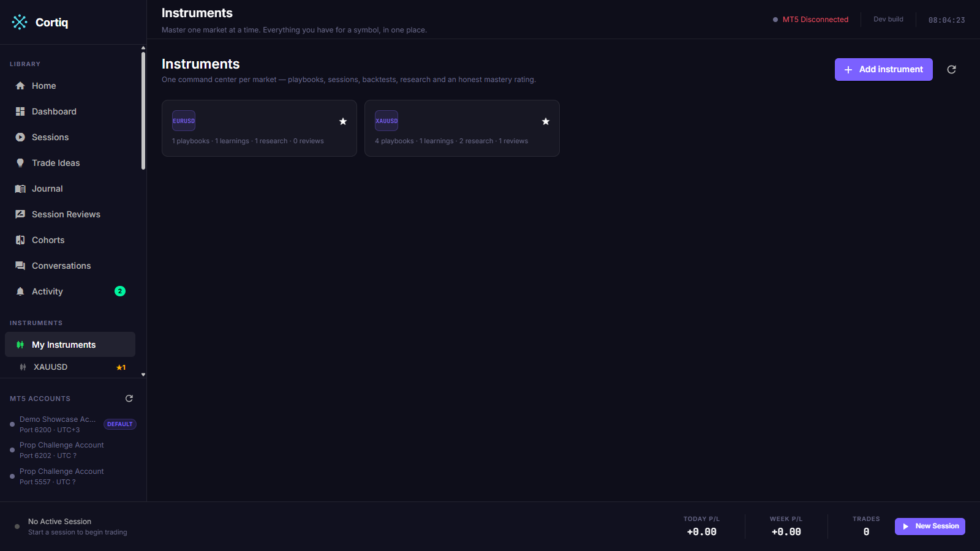Toggle the XAUUSD card favorite star
The height and width of the screenshot is (551, 980).
point(546,121)
